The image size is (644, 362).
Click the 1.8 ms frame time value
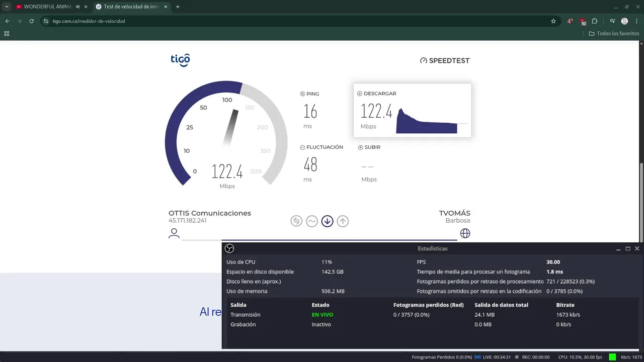554,271
